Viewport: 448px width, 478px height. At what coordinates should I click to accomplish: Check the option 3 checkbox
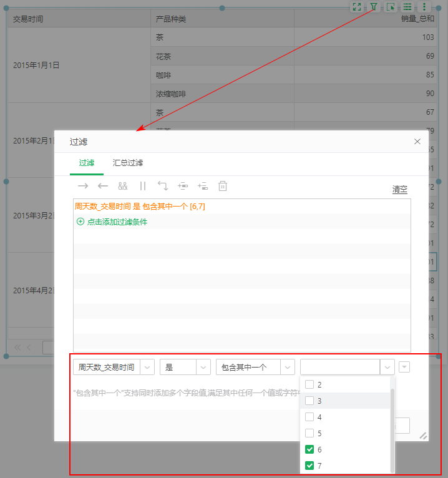tap(309, 401)
